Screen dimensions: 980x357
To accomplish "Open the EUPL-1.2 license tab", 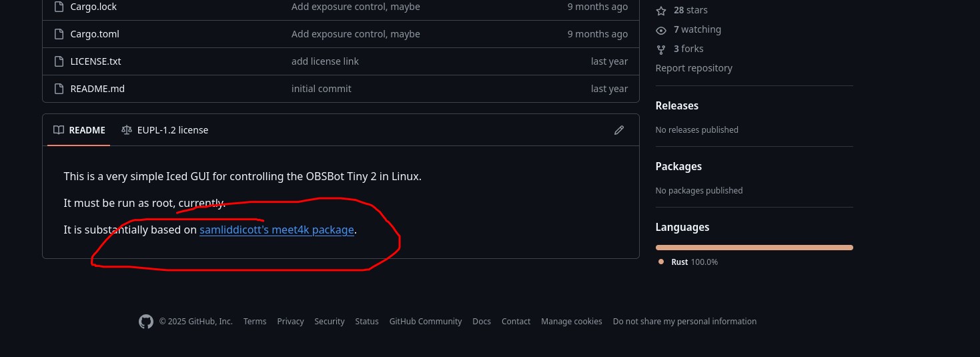I will pyautogui.click(x=165, y=130).
